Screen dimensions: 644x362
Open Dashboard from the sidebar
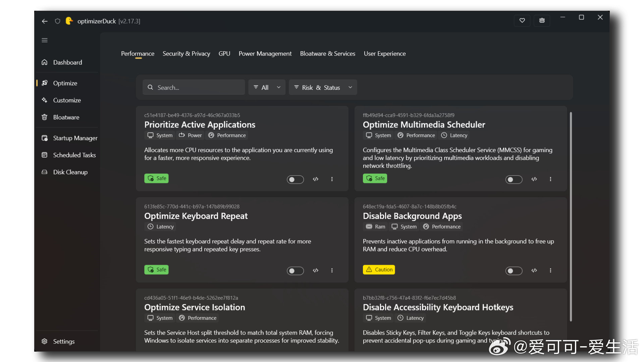click(x=67, y=62)
